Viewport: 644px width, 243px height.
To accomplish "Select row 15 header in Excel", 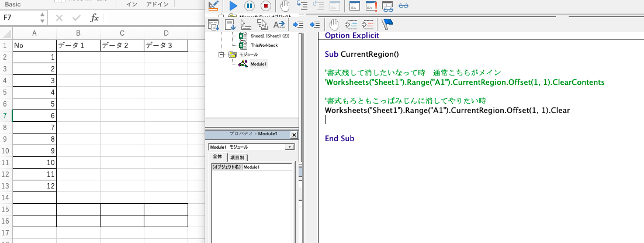I will click(6, 209).
